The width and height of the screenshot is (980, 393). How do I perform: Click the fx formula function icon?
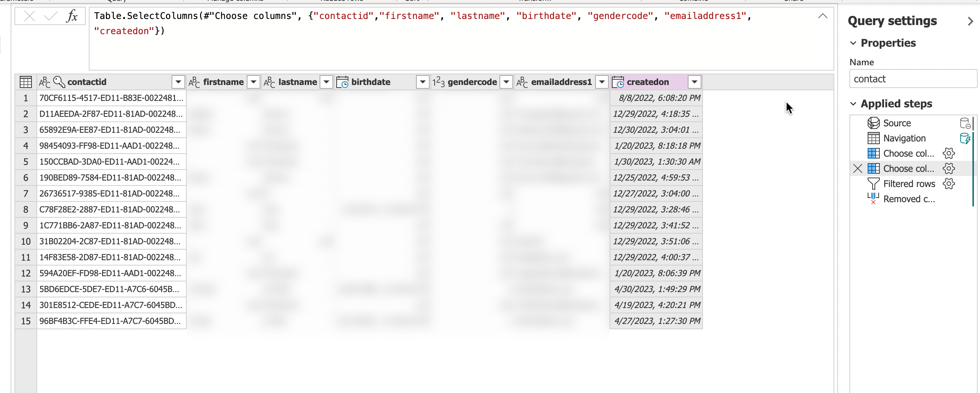[72, 16]
